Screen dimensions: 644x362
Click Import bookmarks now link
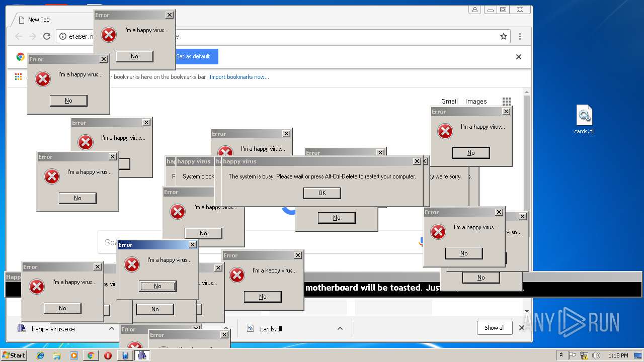pos(239,77)
